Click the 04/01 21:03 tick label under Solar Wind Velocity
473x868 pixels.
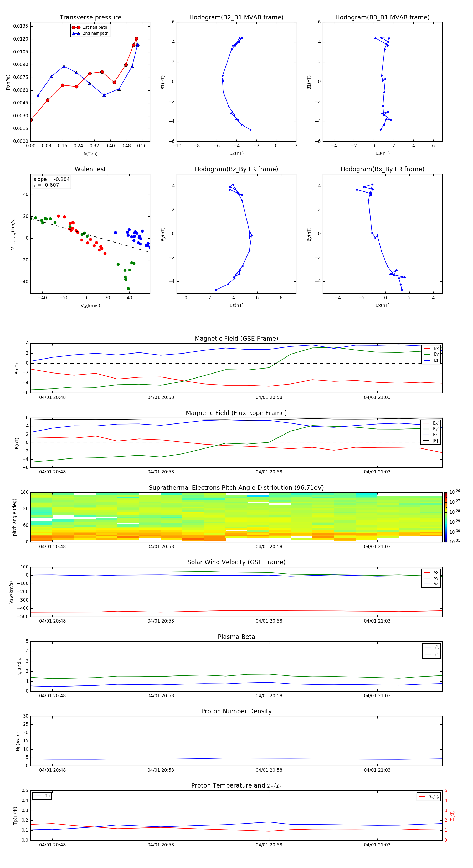(377, 621)
